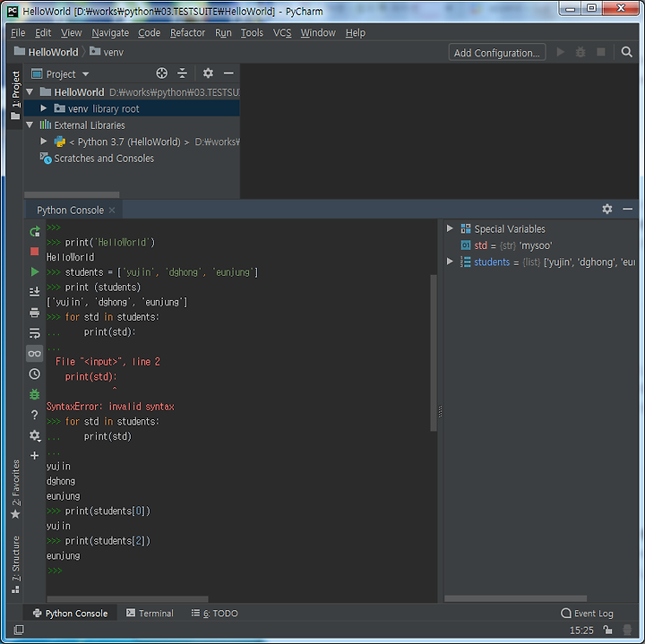Print console output using printer icon
This screenshot has width=645, height=644.
tap(35, 313)
